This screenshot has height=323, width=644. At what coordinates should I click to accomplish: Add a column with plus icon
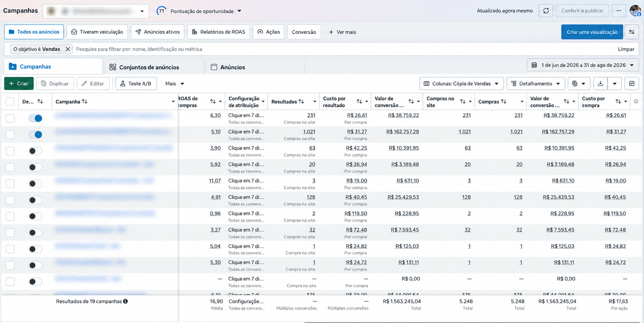point(636,101)
